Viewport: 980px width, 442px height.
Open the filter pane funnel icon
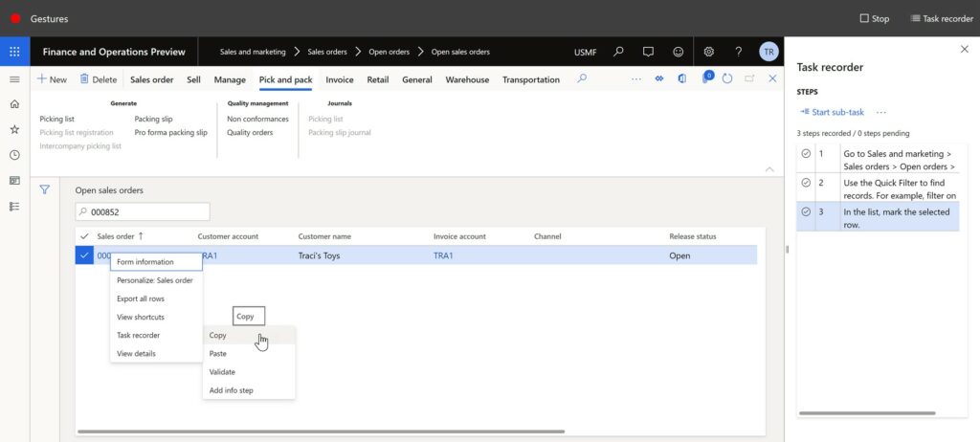pos(45,189)
